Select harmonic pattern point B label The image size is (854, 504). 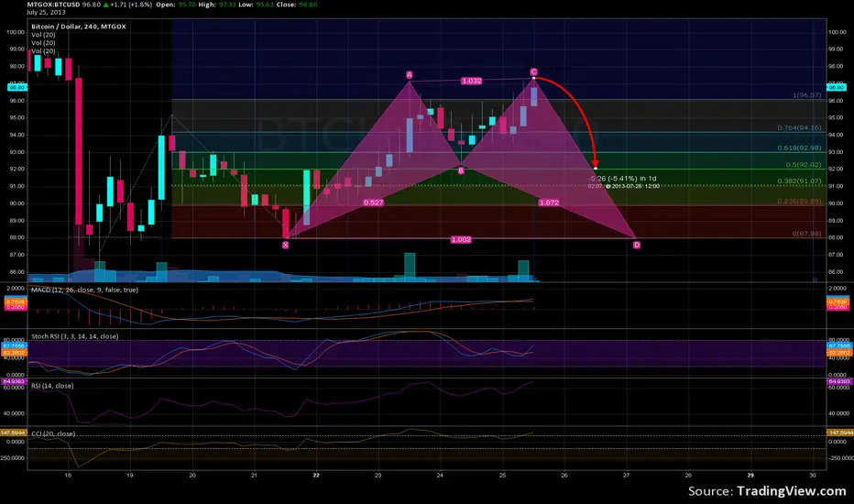tap(461, 171)
